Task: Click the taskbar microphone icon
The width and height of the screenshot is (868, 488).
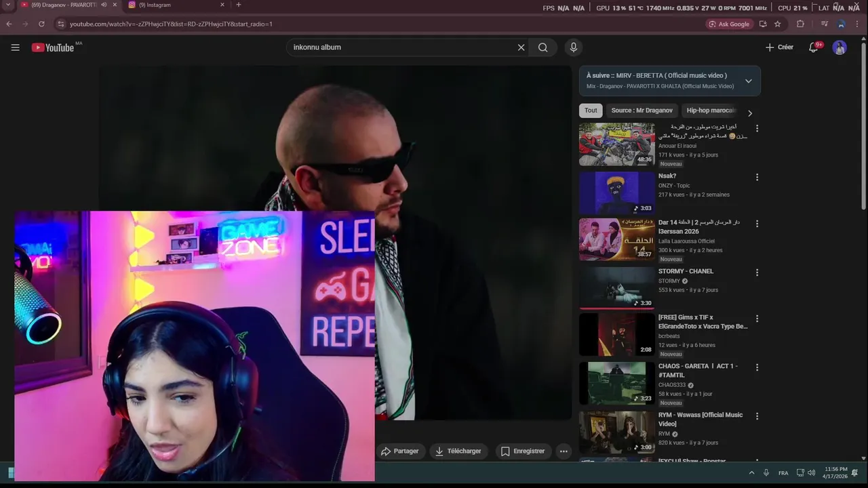Action: [x=766, y=473]
